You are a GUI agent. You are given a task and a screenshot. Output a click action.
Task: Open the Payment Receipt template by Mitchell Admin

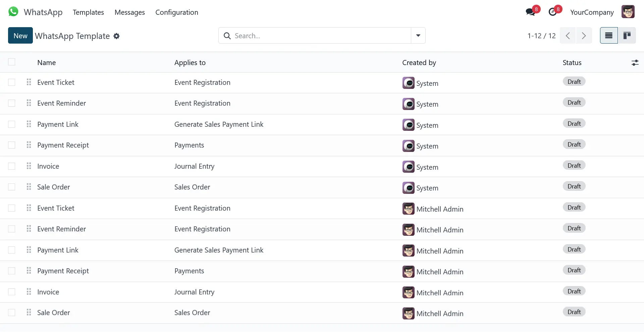[63, 271]
